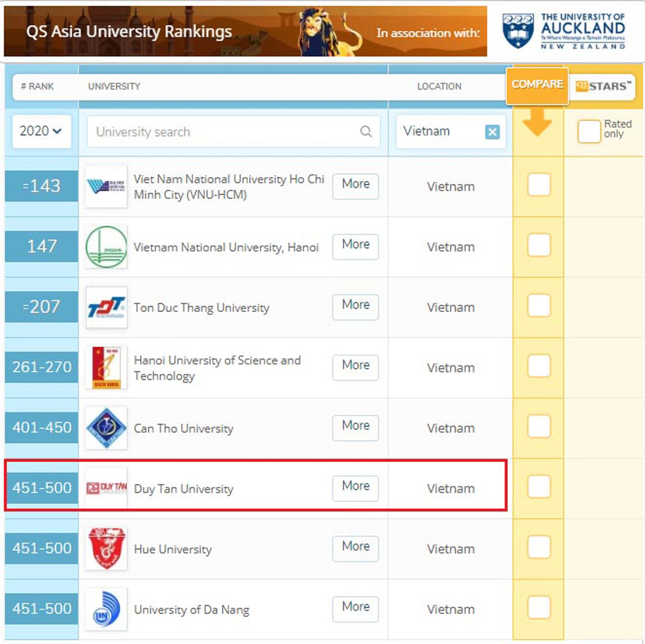This screenshot has width=645, height=644.
Task: Click the COMPARE button
Action: click(x=537, y=84)
